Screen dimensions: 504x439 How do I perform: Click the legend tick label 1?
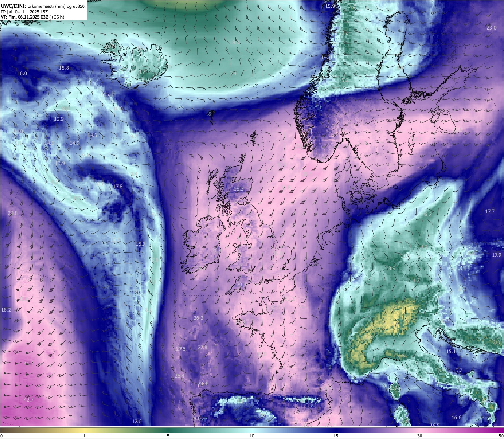tap(84, 436)
